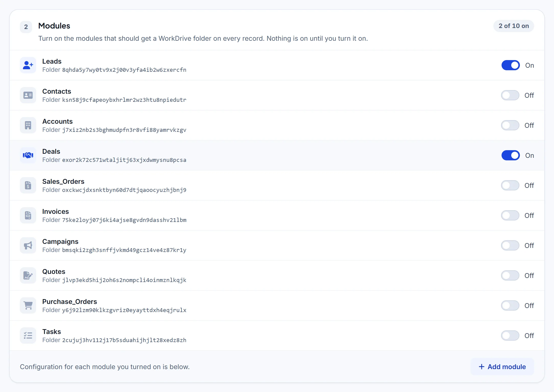554x392 pixels.
Task: Click the Campaigns megaphone icon
Action: tap(28, 245)
